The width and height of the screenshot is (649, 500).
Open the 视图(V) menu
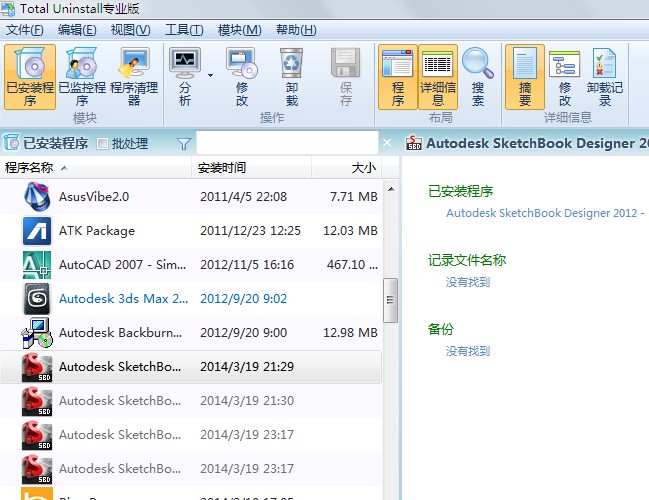[x=130, y=30]
